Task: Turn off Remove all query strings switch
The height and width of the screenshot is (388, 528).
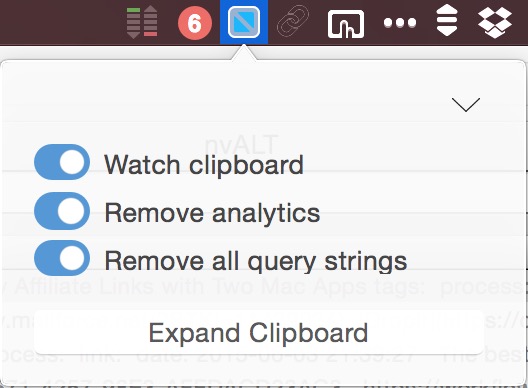Action: (x=62, y=258)
